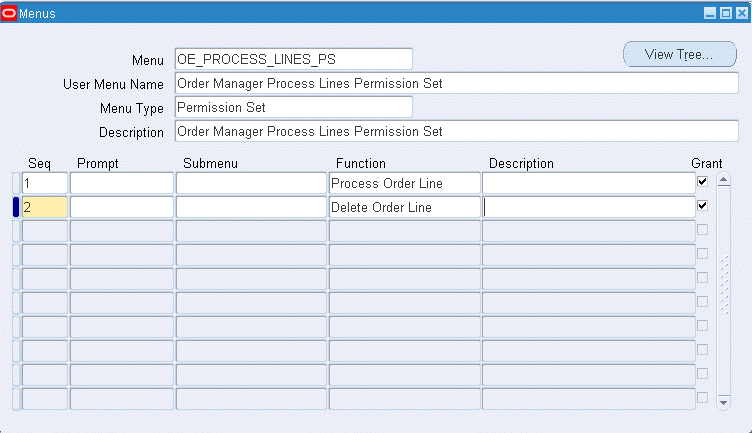This screenshot has width=752, height=433.
Task: Uncheck Grant for Delete Order Line row
Action: click(x=702, y=206)
